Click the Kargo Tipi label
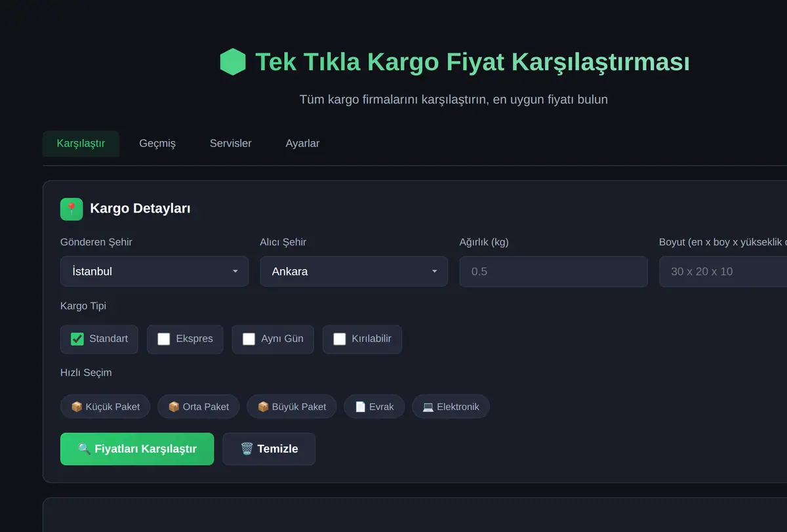Image resolution: width=787 pixels, height=532 pixels. point(83,306)
